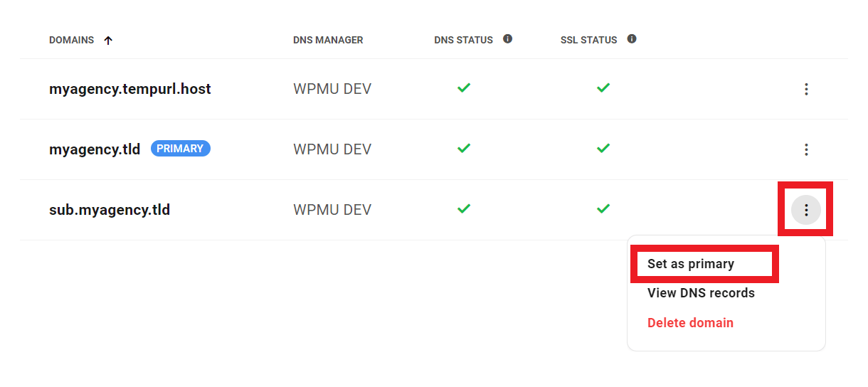This screenshot has height=387, width=868.
Task: Choose Set as primary from menu
Action: [x=691, y=264]
